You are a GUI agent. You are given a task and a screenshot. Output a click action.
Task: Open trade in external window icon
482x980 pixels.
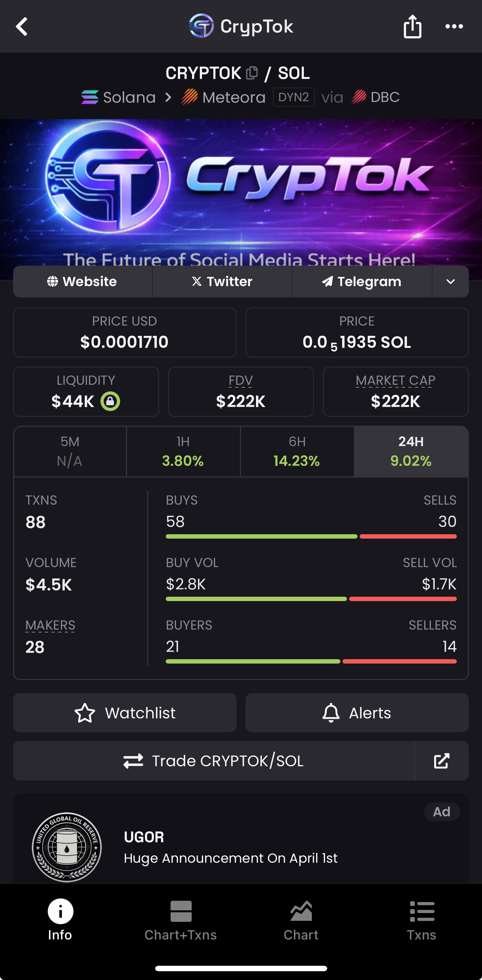click(x=441, y=761)
